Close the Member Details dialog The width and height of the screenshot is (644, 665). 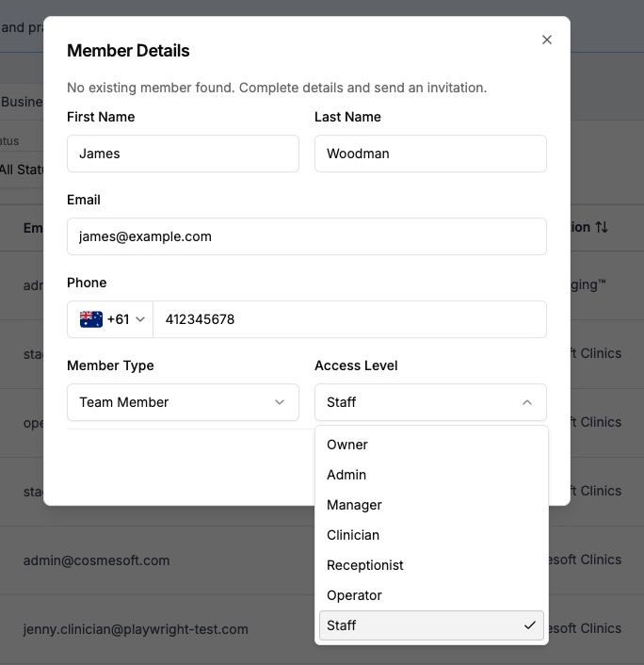[546, 40]
